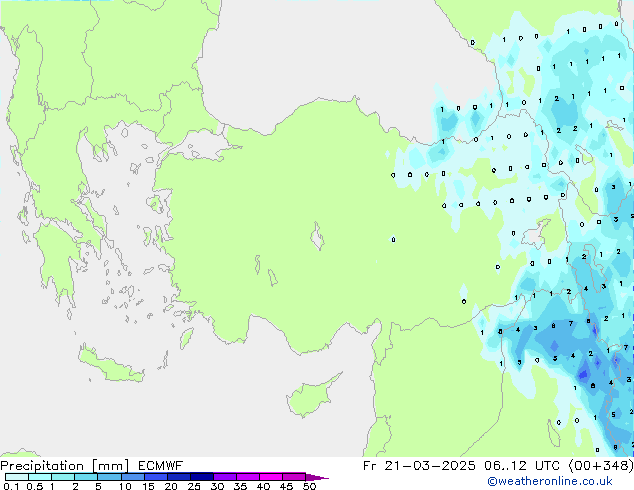The width and height of the screenshot is (634, 490).
Task: Click the 40–45 mm magenta legend swatch
Action: tap(271, 477)
